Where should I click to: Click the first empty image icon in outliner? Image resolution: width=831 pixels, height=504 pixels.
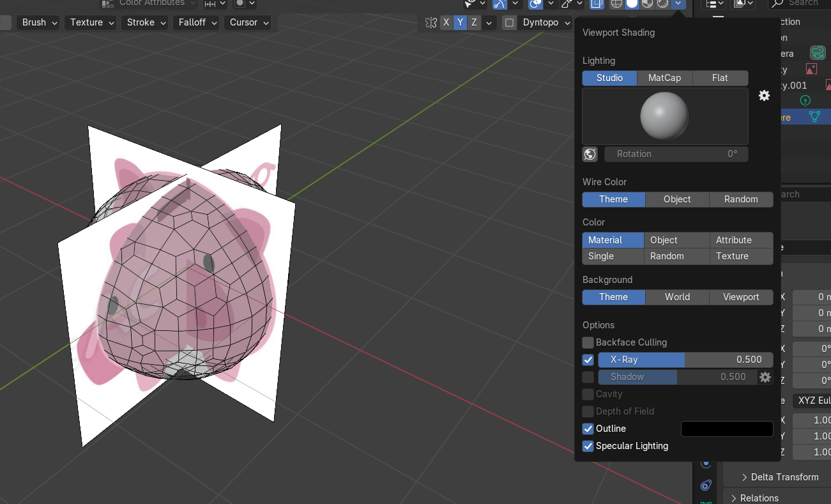point(811,69)
